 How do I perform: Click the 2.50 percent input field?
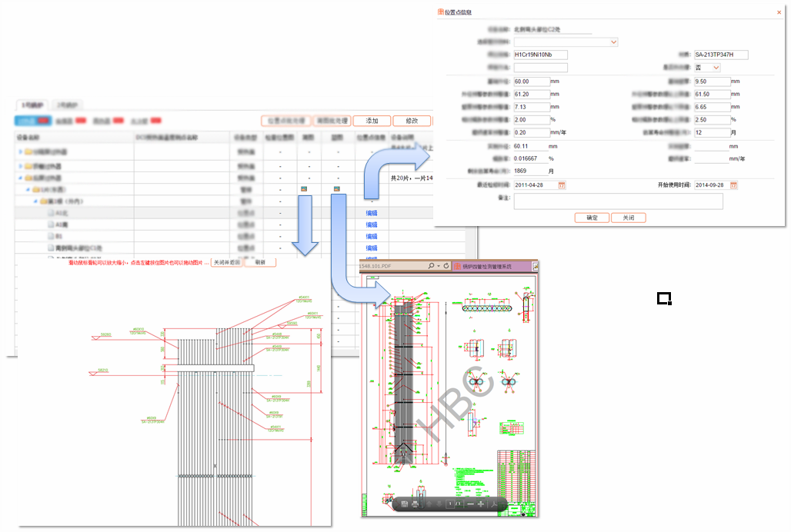click(713, 120)
